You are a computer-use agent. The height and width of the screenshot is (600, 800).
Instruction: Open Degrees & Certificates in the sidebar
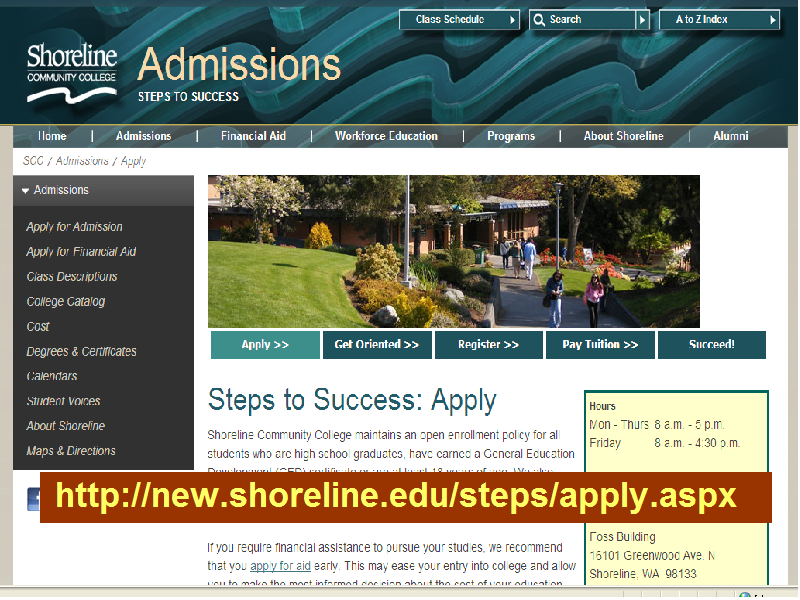tap(82, 352)
